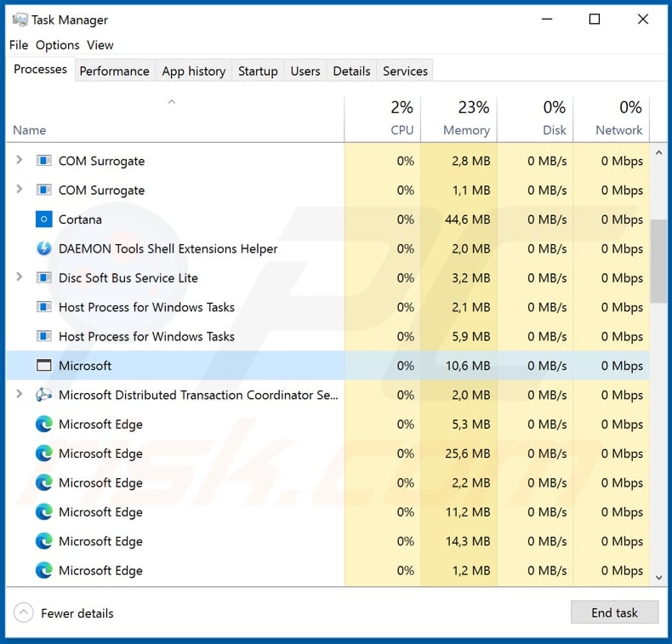Expand Disc Soft Bus Service Lite group
672x644 pixels.
point(19,276)
